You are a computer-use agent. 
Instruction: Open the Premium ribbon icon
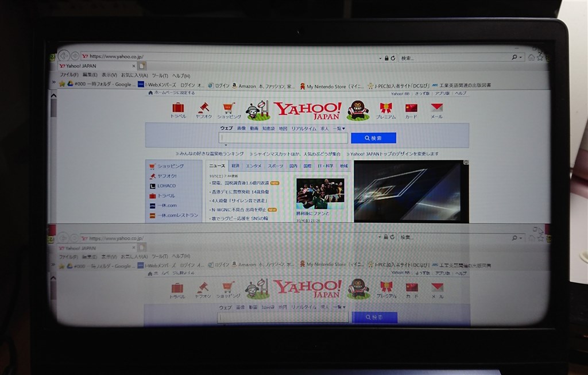tap(386, 109)
